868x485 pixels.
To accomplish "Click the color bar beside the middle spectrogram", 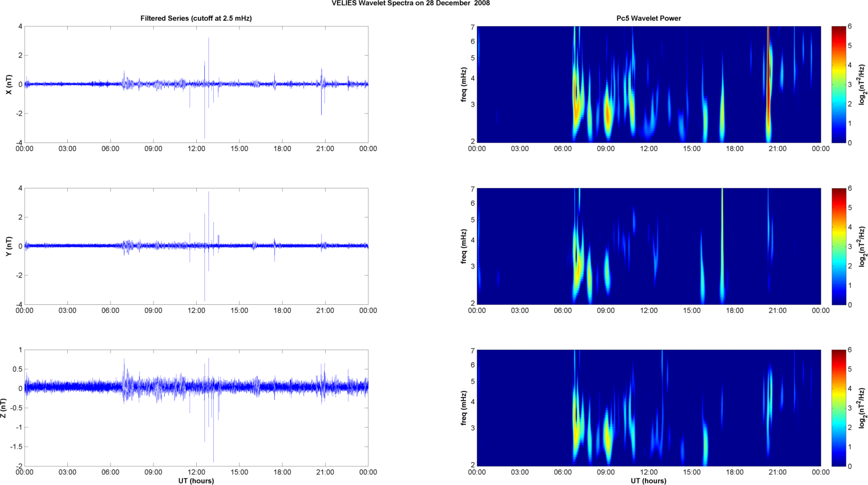I will pyautogui.click(x=838, y=246).
